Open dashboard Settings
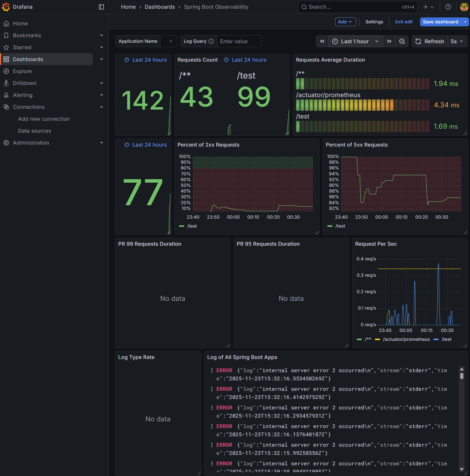Screen dimensions: 470x476 coord(374,22)
